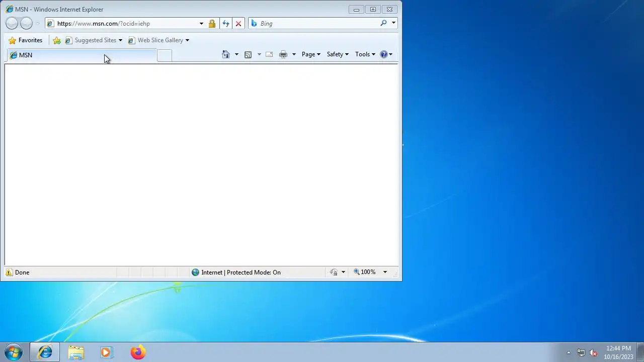Open the Safety menu

coord(338,54)
